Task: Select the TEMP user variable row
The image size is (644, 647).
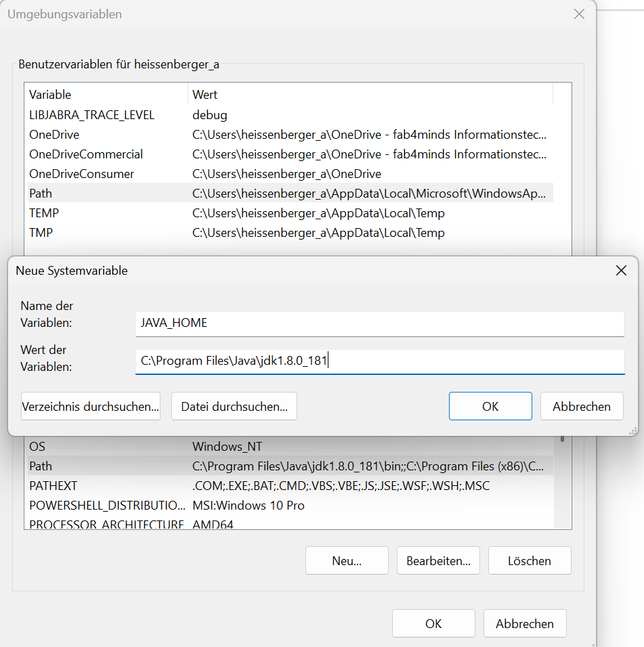Action: click(x=44, y=213)
